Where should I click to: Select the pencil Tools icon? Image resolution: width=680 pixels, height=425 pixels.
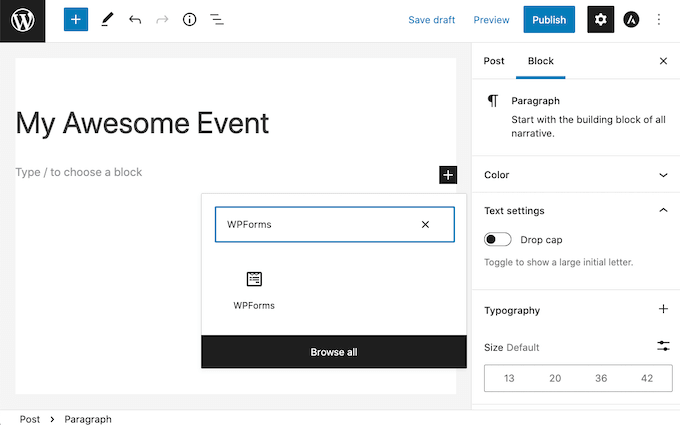tap(107, 20)
